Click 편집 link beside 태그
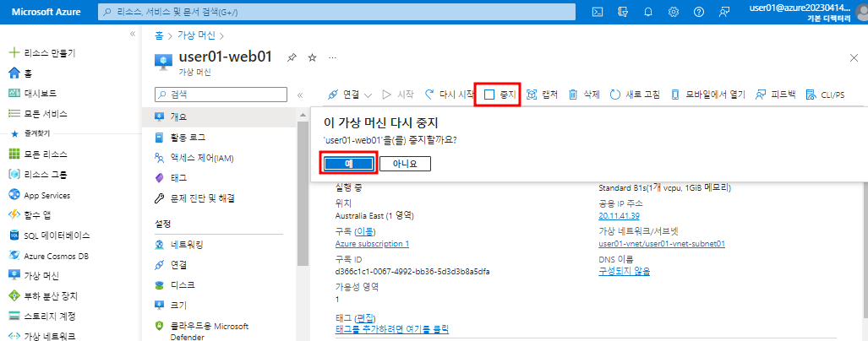Screen dimensions: 868x341 (365, 317)
